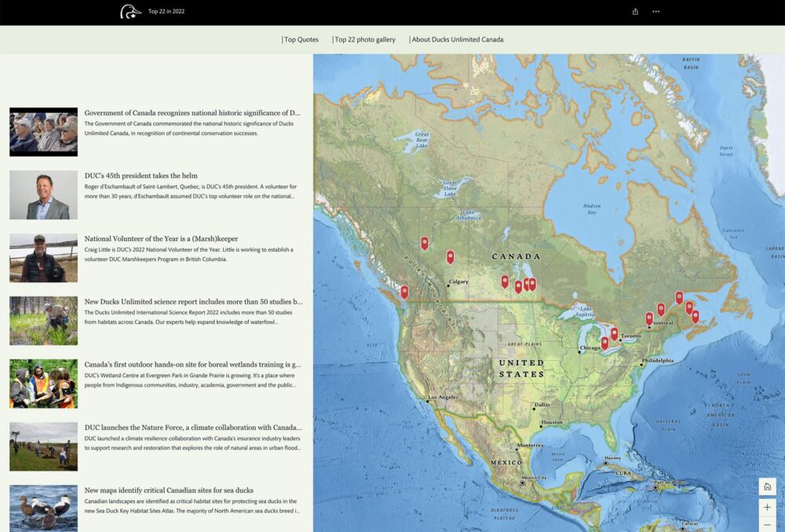Select the easternmost red map pin
This screenshot has width=785, height=532.
[696, 316]
